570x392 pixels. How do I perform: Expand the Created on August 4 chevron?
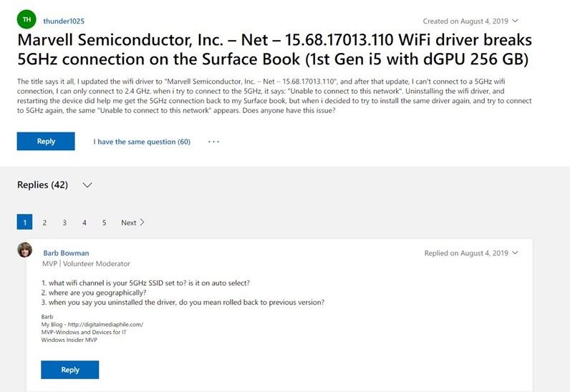[x=515, y=21]
